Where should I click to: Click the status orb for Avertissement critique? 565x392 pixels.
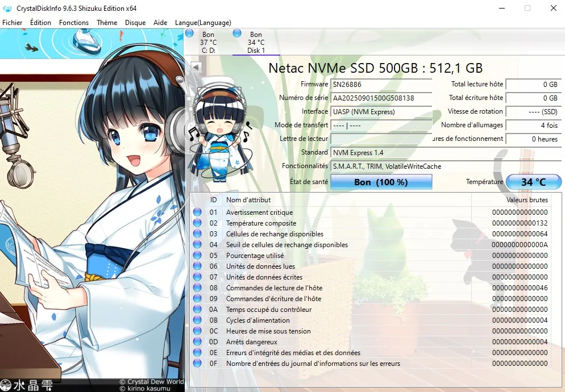(x=197, y=212)
